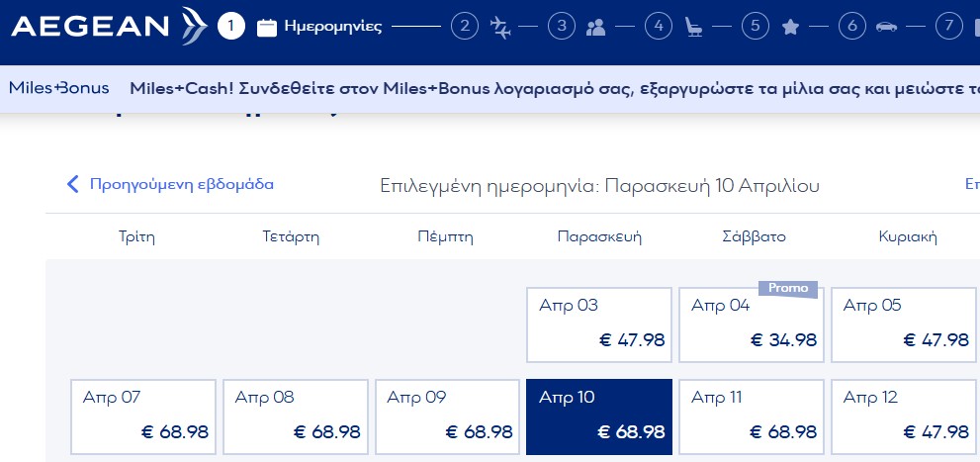Select the star extras step icon
This screenshot has height=462, width=980.
[790, 28]
